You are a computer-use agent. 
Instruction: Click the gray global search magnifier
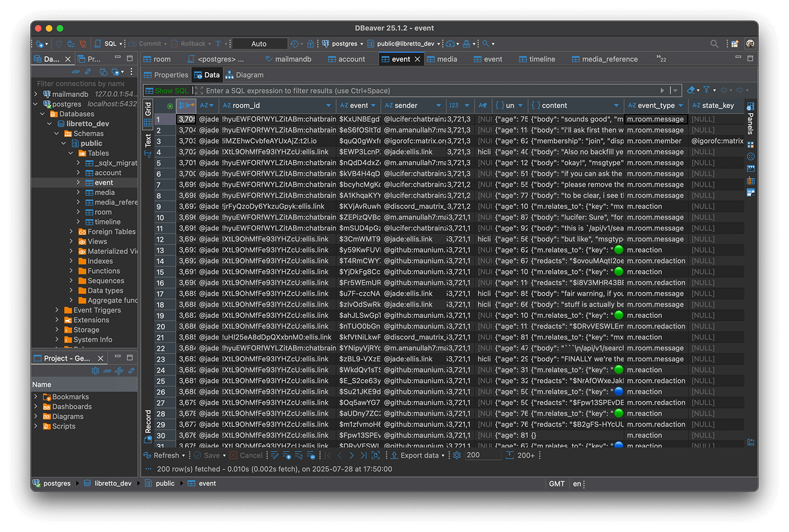tap(714, 44)
